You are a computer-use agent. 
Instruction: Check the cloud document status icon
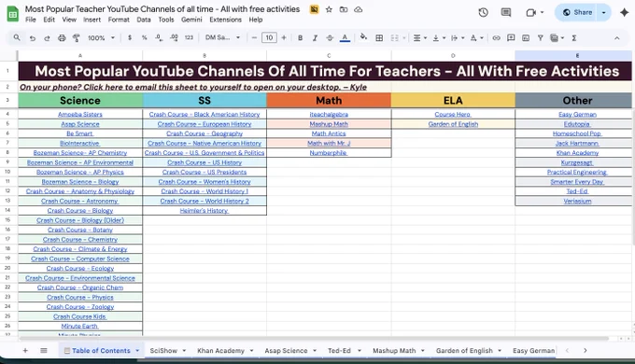point(358,9)
